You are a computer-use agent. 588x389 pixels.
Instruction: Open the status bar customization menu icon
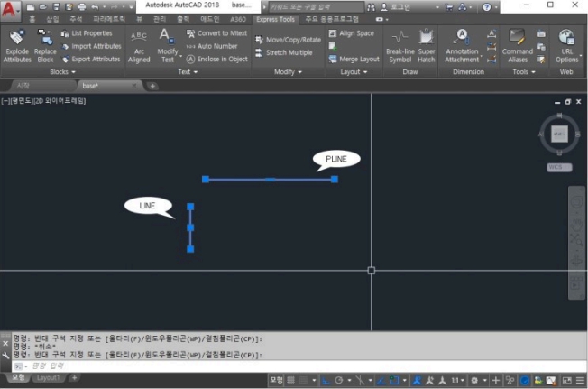(x=580, y=380)
